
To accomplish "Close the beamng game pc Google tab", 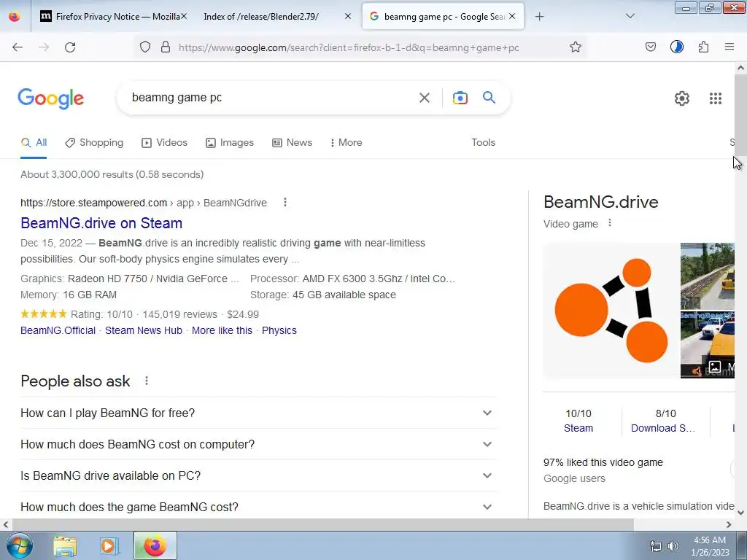I will point(512,17).
